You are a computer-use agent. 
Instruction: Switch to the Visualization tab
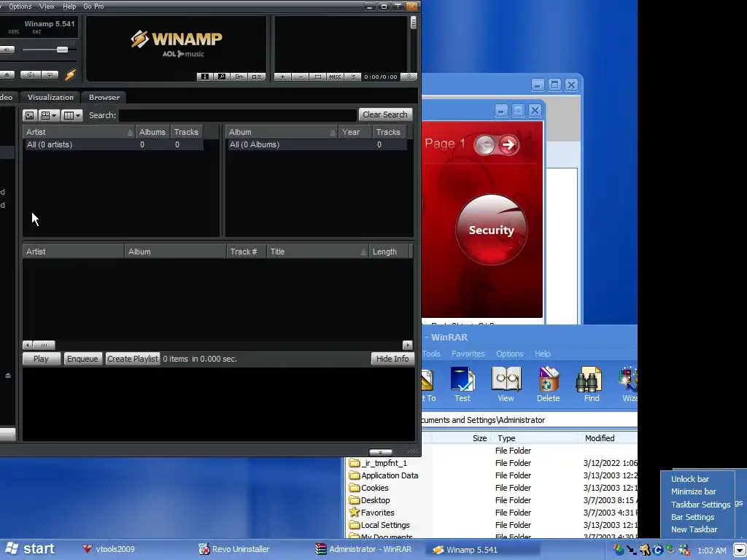coord(50,97)
